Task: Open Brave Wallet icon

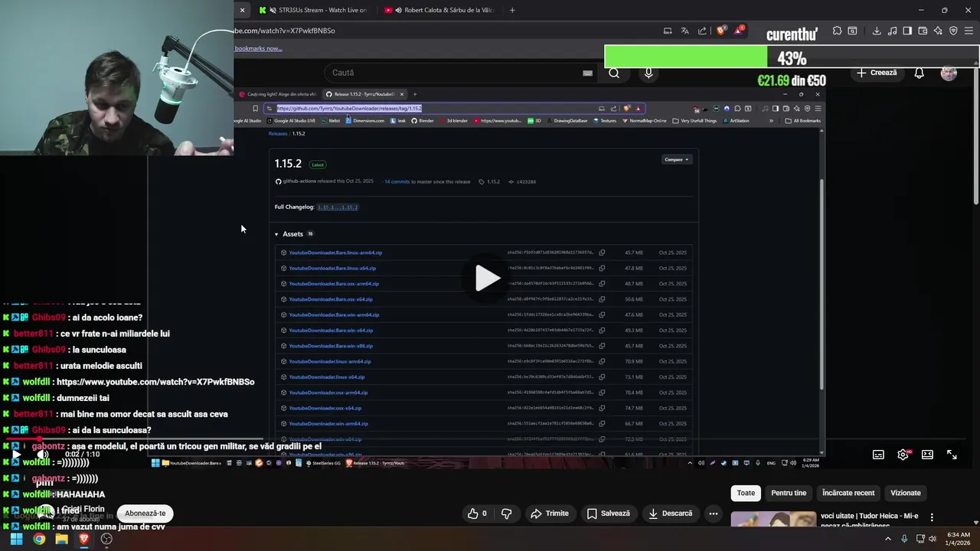Action: pos(923,31)
